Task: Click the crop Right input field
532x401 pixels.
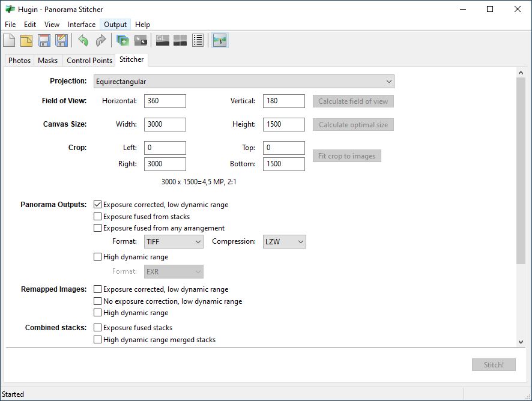Action: tap(165, 164)
